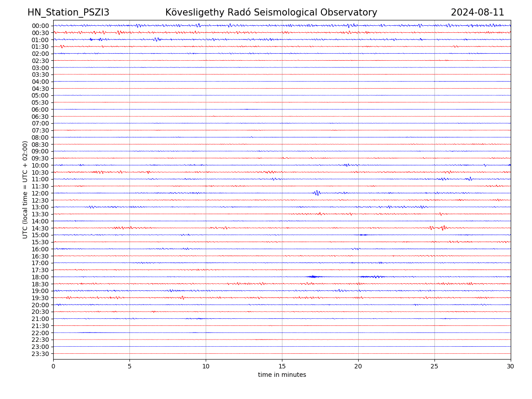Click the 20 tick on the minutes axis

tap(358, 366)
